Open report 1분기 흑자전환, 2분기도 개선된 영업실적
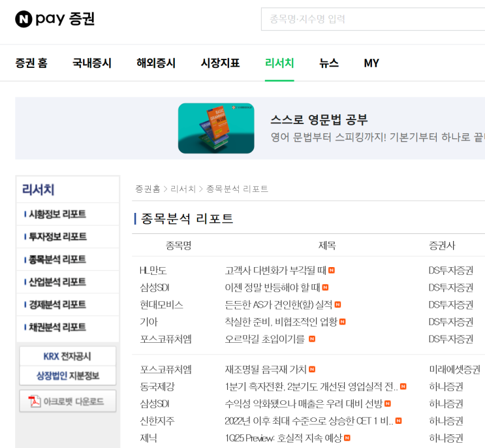Image resolution: width=485 pixels, height=448 pixels. [311, 387]
